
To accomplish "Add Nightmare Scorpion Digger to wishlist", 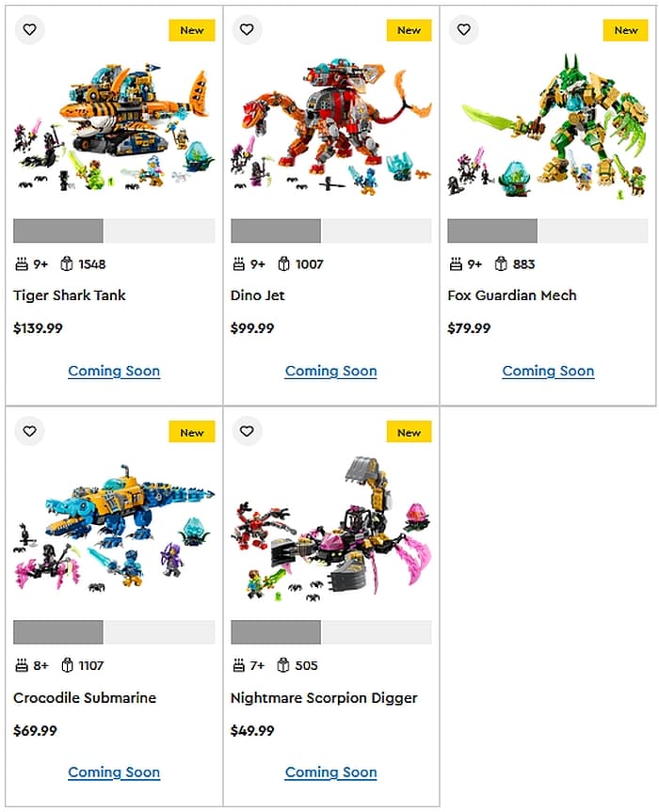I will tap(247, 431).
